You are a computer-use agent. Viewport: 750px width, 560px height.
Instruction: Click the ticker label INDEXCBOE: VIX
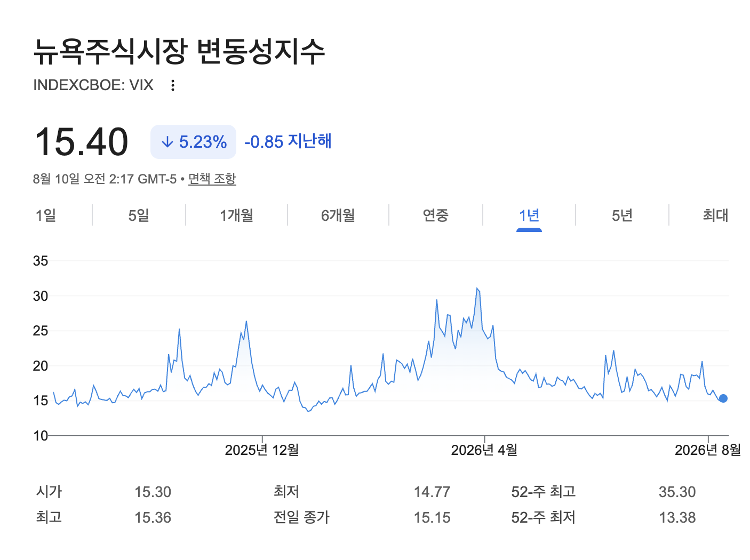93,85
